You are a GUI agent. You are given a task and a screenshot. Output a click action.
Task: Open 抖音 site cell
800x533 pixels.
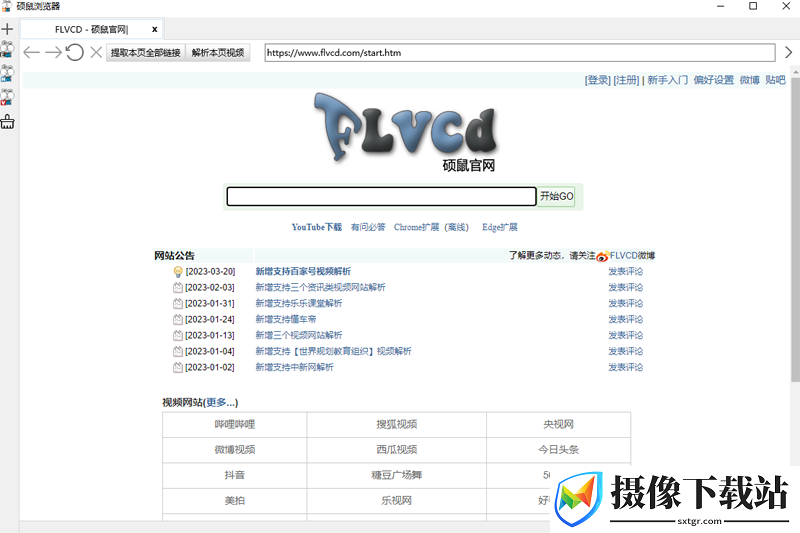[235, 475]
